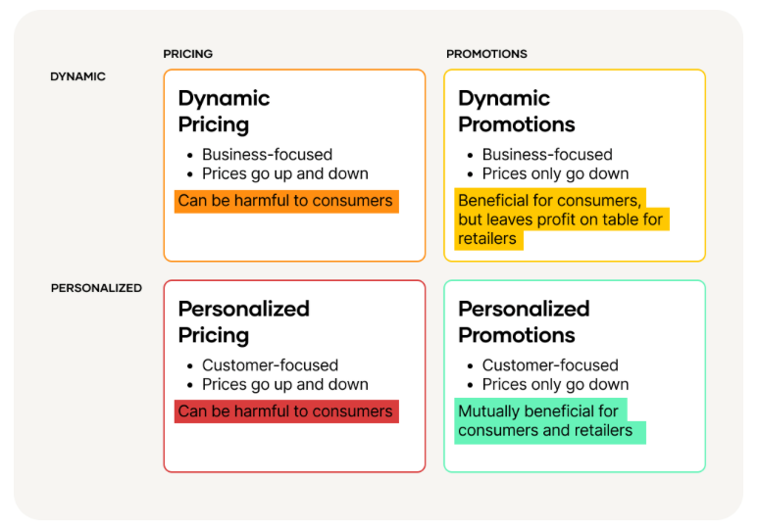Screen dimensions: 759x532
Task: Click 'Customer-focused' bullet in Personalized Promotions
Action: point(550,365)
